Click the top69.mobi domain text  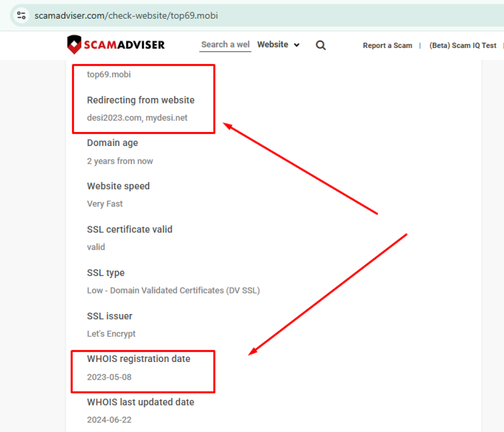pyautogui.click(x=109, y=75)
